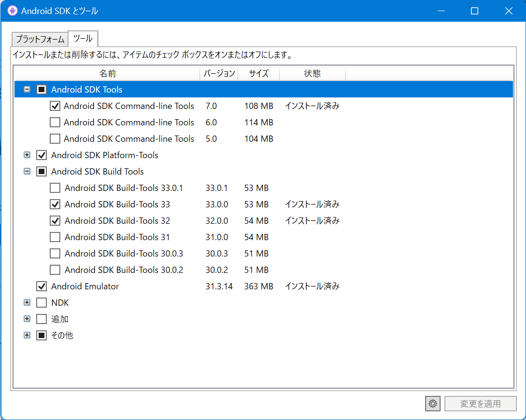526x420 pixels.
Task: Toggle the Android SDK Tools checkbox
Action: 42,90
